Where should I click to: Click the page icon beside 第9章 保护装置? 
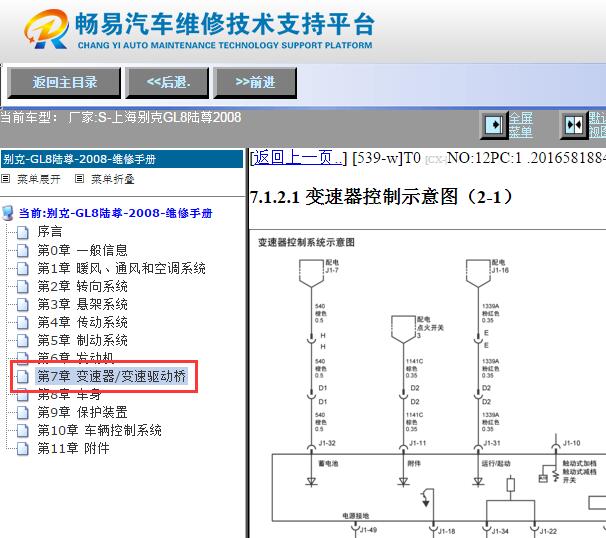(x=23, y=412)
